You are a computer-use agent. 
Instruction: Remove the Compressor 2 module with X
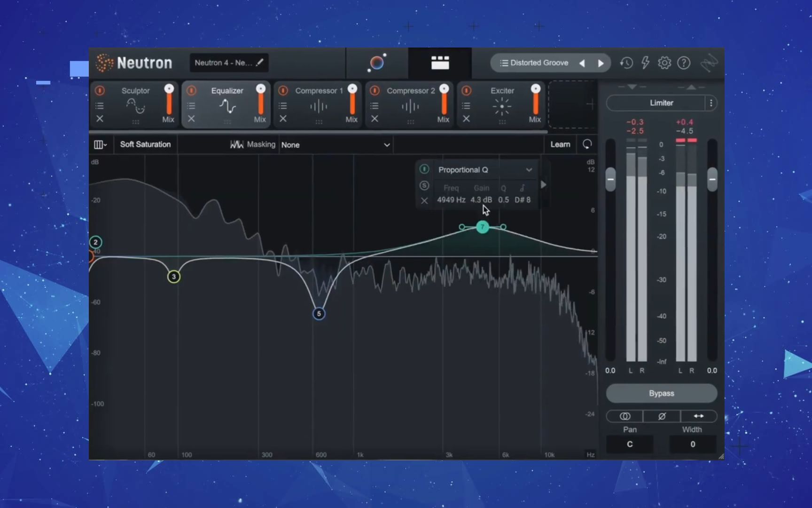click(x=375, y=119)
